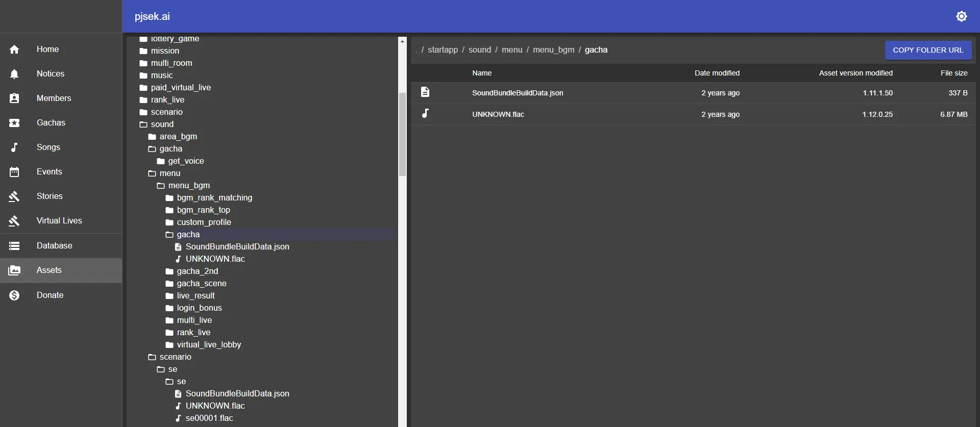The image size is (980, 427).
Task: Open Notices via the bell icon
Action: click(x=14, y=74)
